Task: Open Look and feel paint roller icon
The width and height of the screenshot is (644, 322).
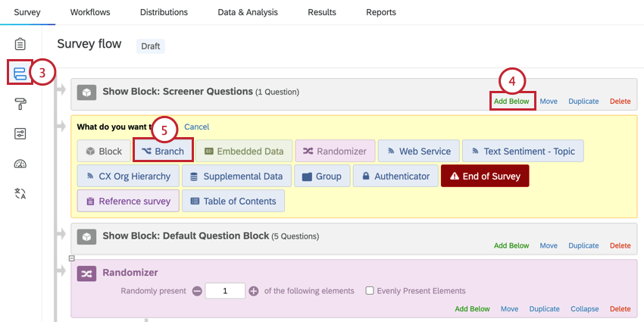Action: pyautogui.click(x=20, y=104)
